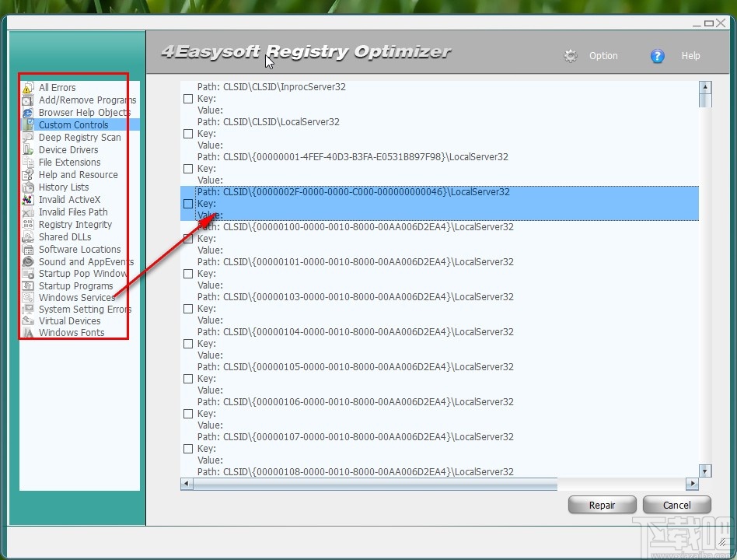Click the Repair button
Screen dimensions: 737x560
point(602,505)
